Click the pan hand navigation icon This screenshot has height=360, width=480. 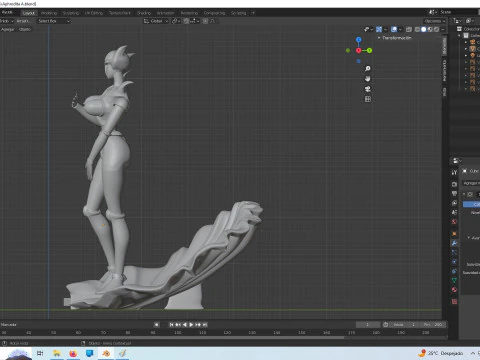[x=367, y=79]
